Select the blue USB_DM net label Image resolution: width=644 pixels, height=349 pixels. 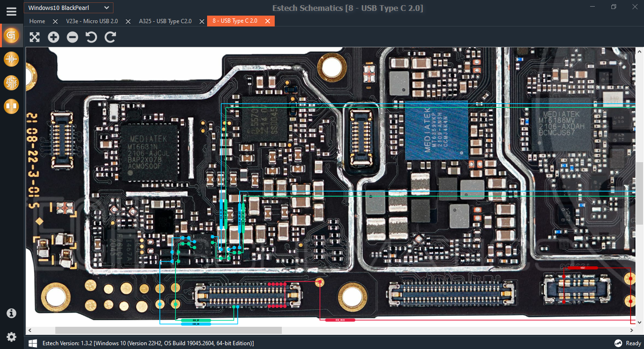click(x=196, y=324)
